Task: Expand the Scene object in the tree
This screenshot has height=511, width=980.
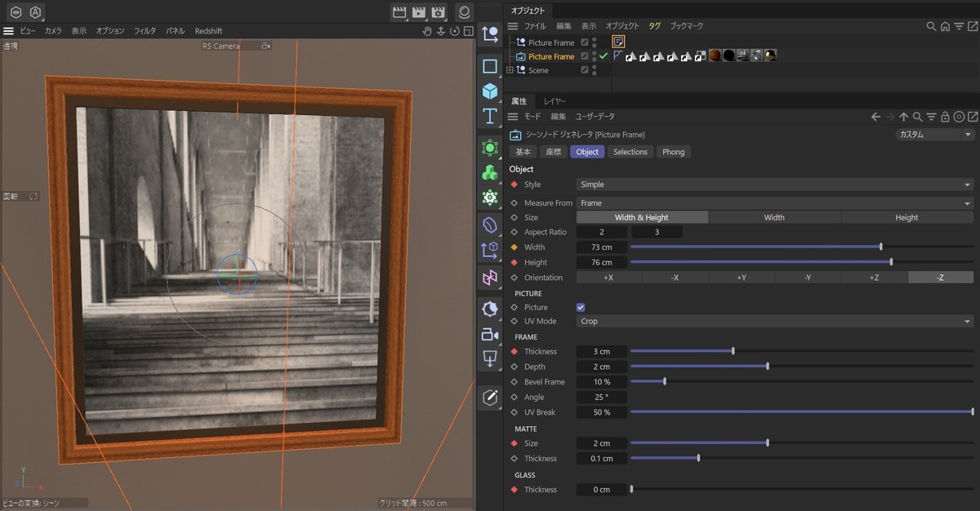Action: point(510,70)
